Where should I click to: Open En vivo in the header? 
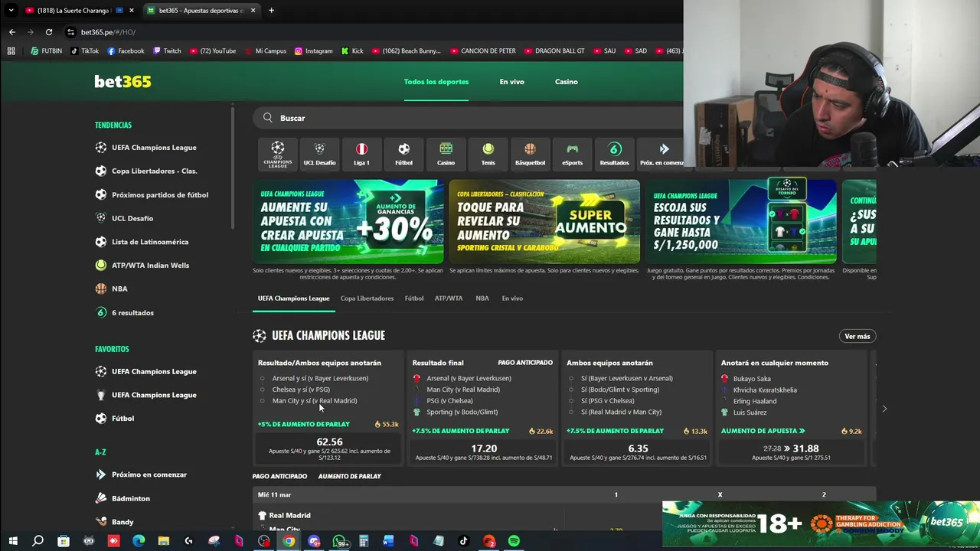(x=512, y=82)
